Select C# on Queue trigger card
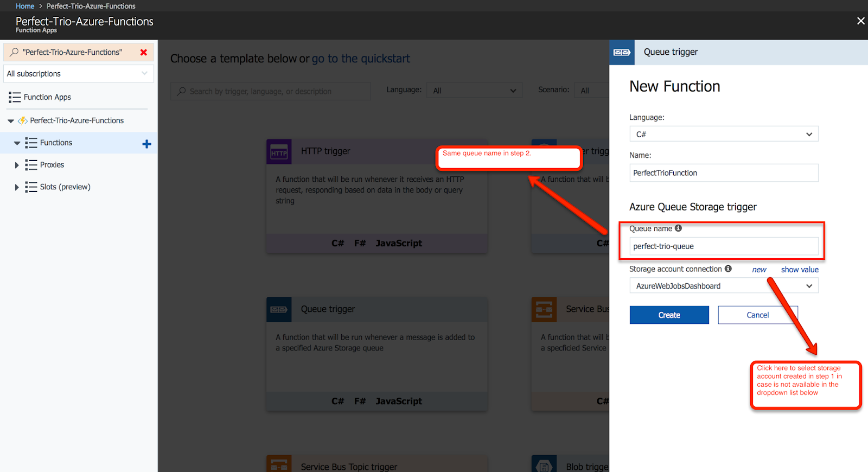Screen dimensions: 868x472 [337, 401]
